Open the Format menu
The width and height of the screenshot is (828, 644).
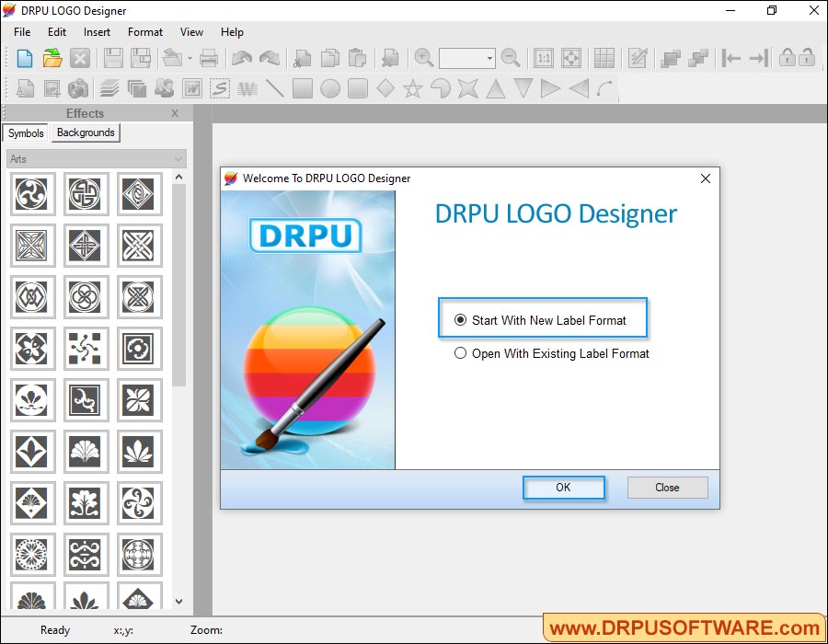pos(144,31)
